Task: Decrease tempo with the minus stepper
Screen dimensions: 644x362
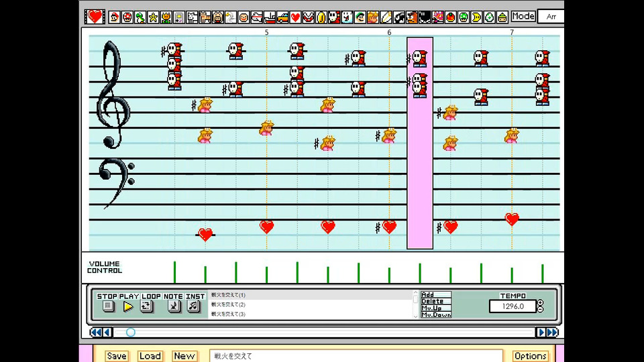Action: click(x=541, y=309)
